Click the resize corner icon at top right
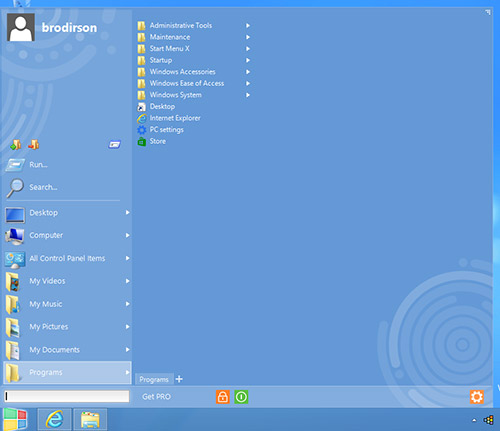 (488, 12)
